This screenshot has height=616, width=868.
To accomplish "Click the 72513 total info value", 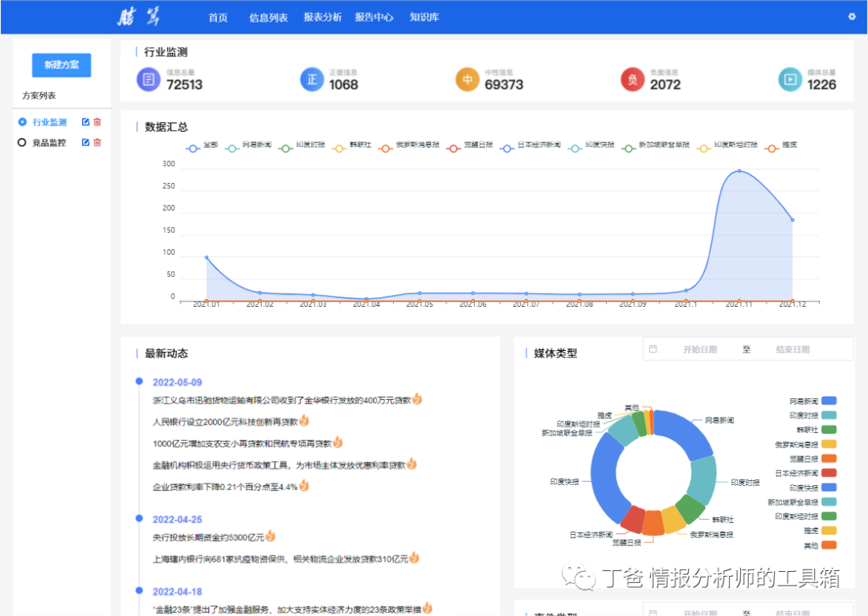I will point(184,84).
